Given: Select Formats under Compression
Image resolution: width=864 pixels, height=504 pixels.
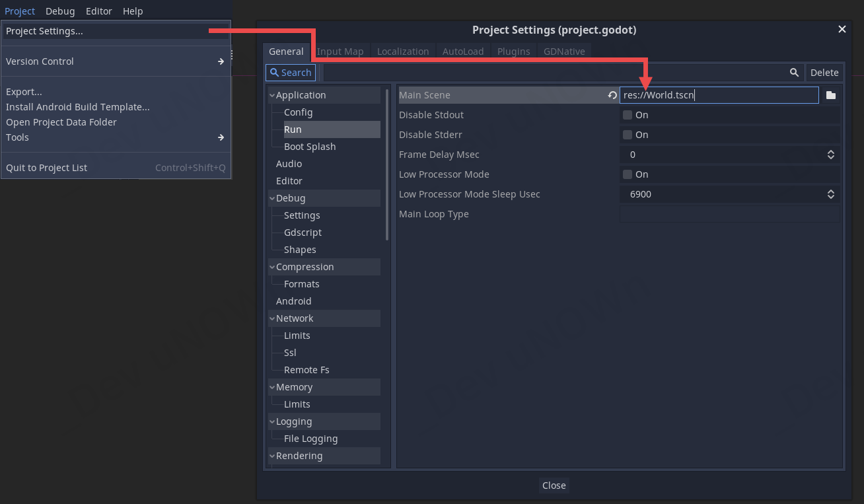Looking at the screenshot, I should click(x=301, y=284).
